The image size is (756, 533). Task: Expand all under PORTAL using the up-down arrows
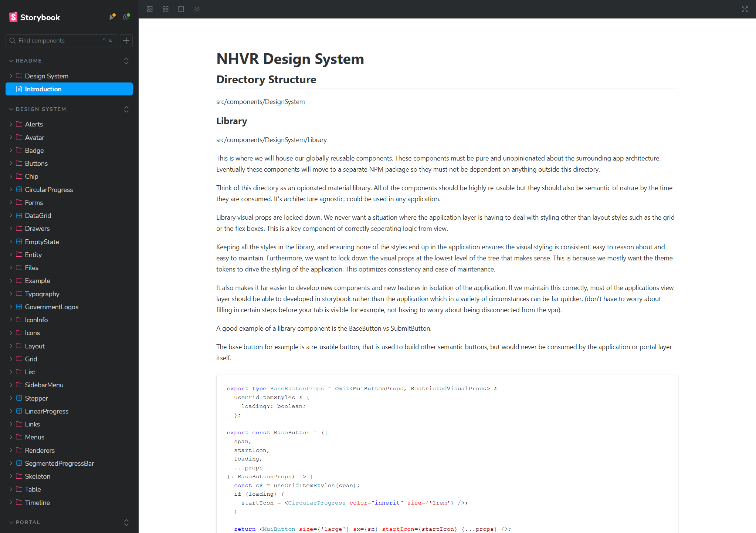[x=126, y=522]
